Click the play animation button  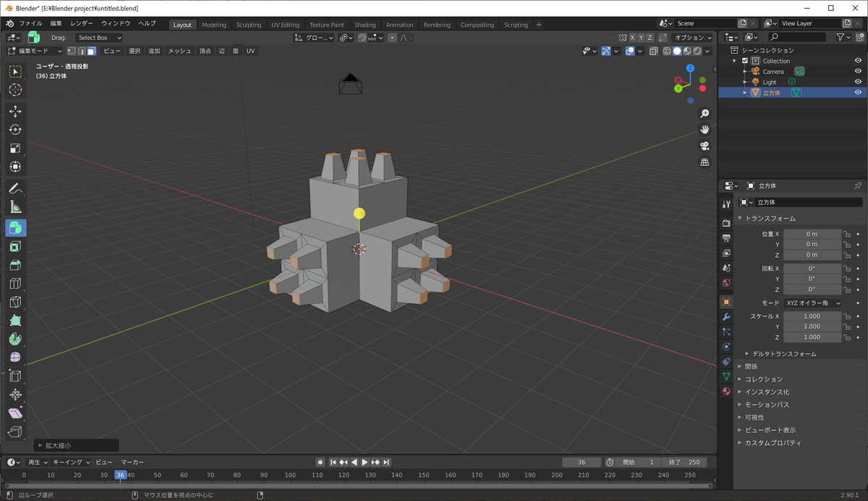tap(365, 462)
